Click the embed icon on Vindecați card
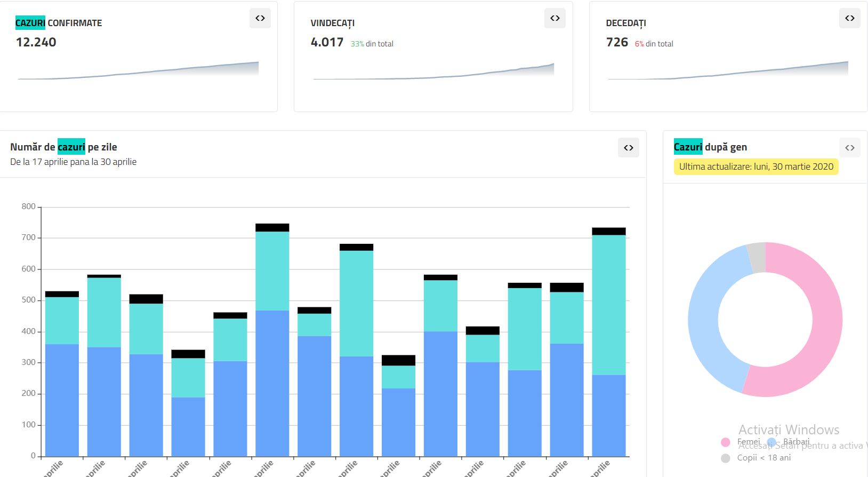 (x=555, y=18)
